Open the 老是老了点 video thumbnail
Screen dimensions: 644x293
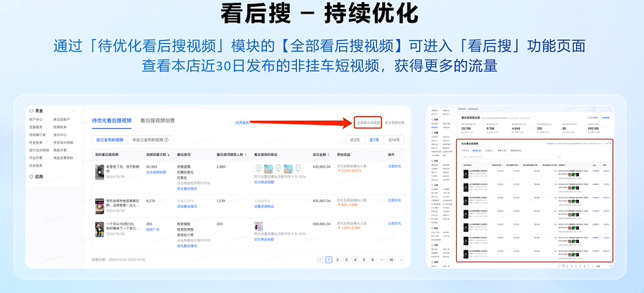99,171
